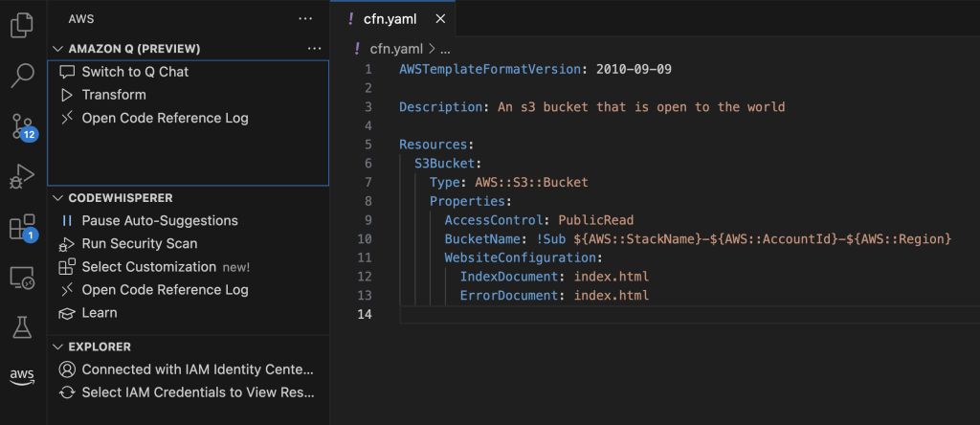Click the WebsiteConfiguration key
980x425 pixels.
pyautogui.click(x=521, y=257)
